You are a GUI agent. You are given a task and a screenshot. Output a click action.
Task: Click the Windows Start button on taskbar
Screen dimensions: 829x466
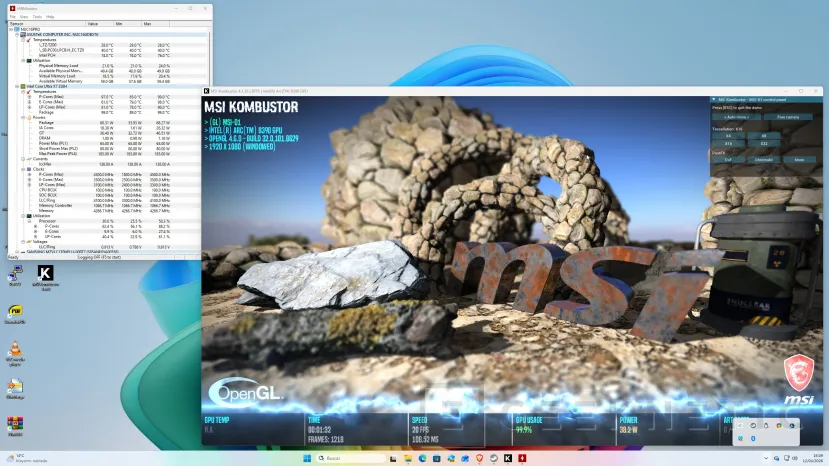(x=306, y=458)
